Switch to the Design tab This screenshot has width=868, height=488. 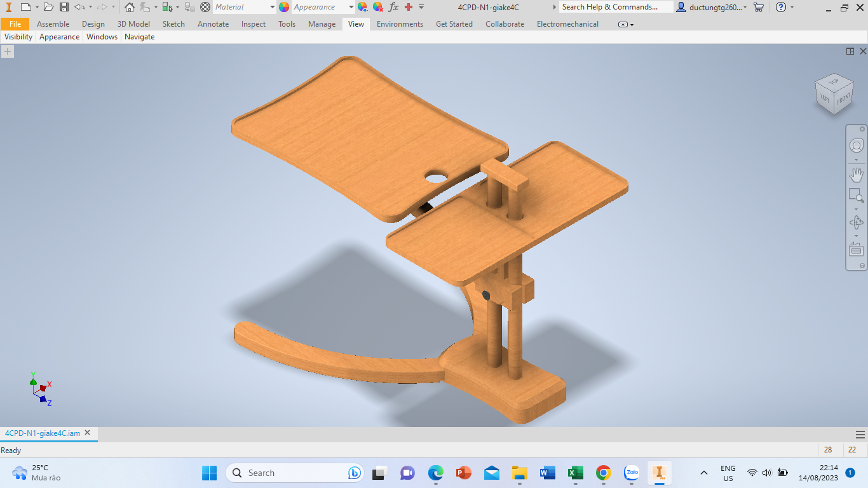tap(93, 24)
